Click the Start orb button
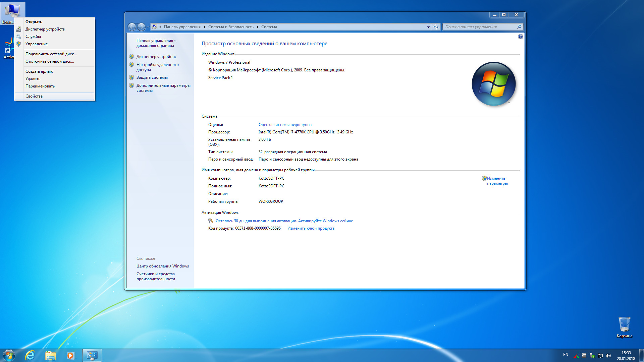This screenshot has height=362, width=644. point(9,355)
